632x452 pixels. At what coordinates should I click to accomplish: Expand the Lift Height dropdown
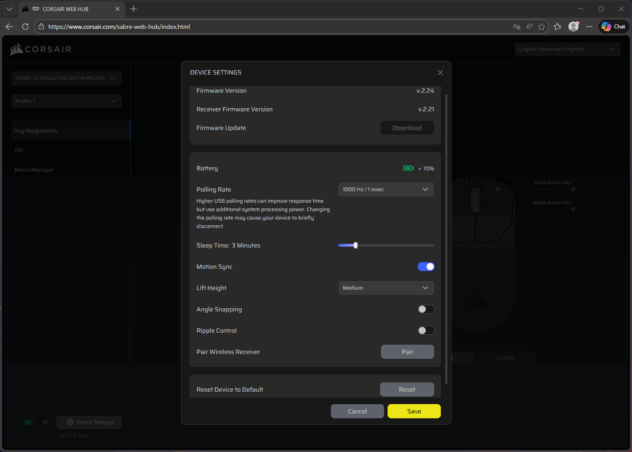(386, 288)
